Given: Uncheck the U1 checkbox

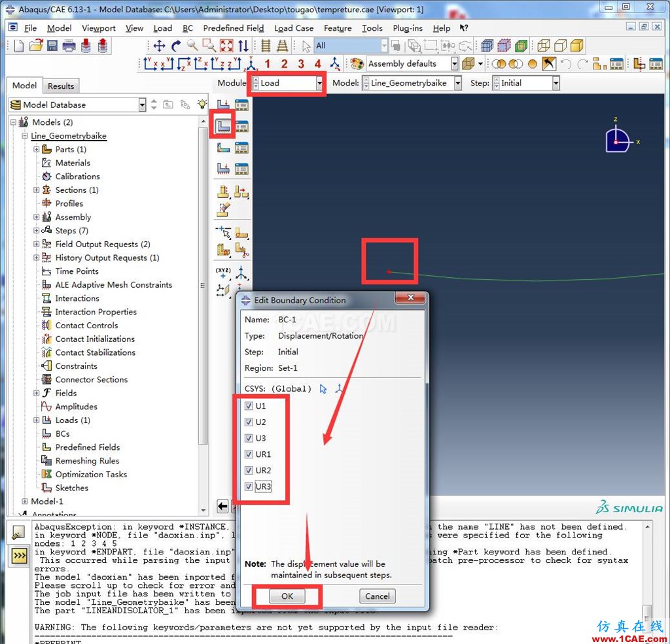Looking at the screenshot, I should point(249,406).
